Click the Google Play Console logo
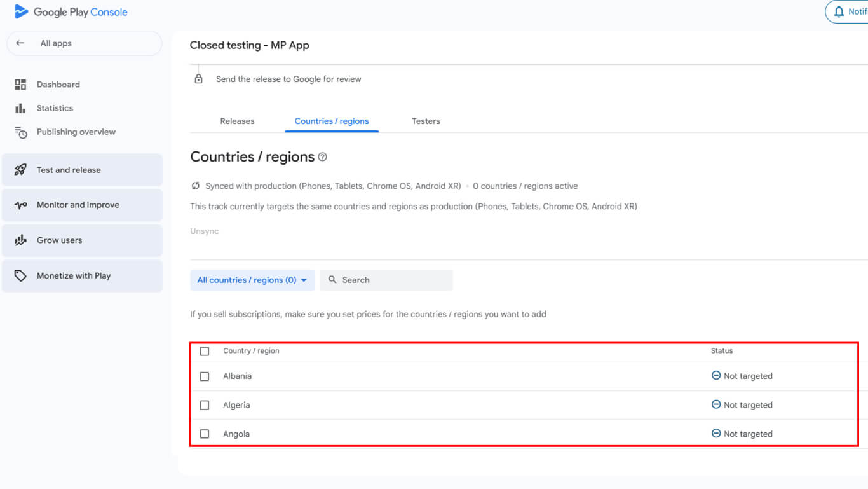Image resolution: width=868 pixels, height=489 pixels. coord(71,12)
